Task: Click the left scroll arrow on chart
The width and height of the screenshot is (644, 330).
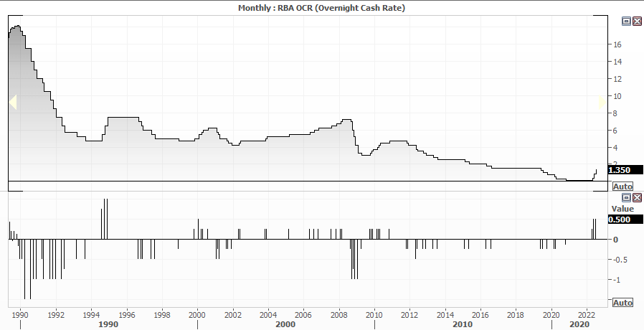Action: coord(13,103)
